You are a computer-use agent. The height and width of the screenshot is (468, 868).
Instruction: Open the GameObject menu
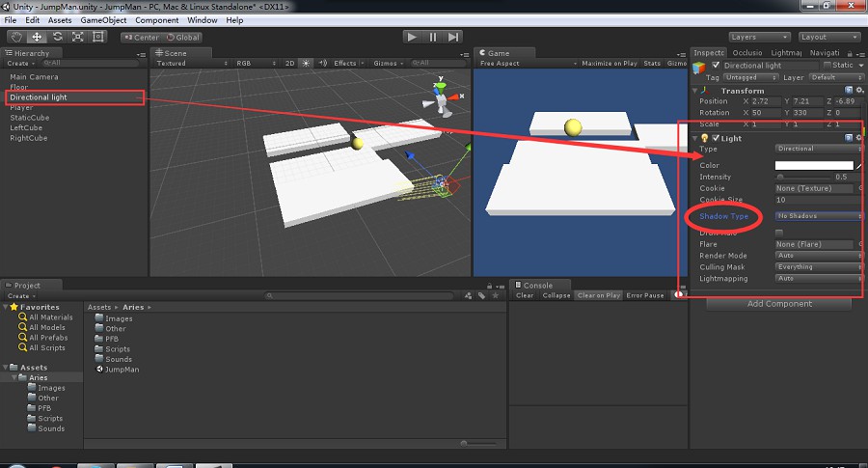click(x=103, y=20)
